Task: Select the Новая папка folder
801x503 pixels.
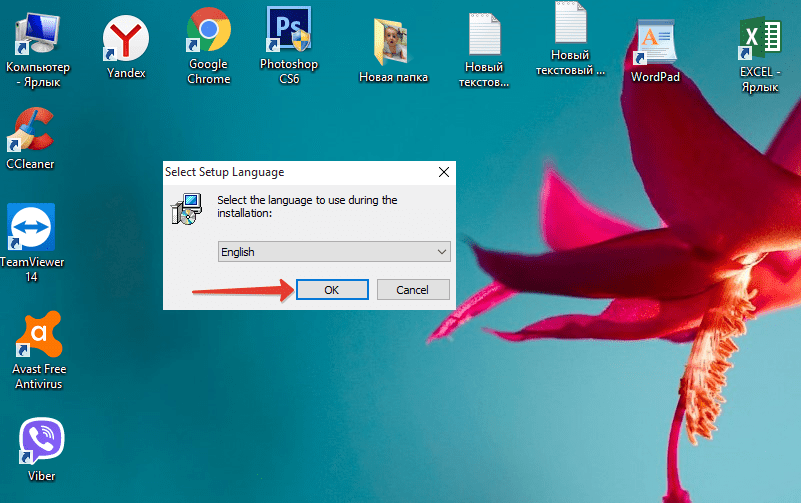Action: [392, 42]
